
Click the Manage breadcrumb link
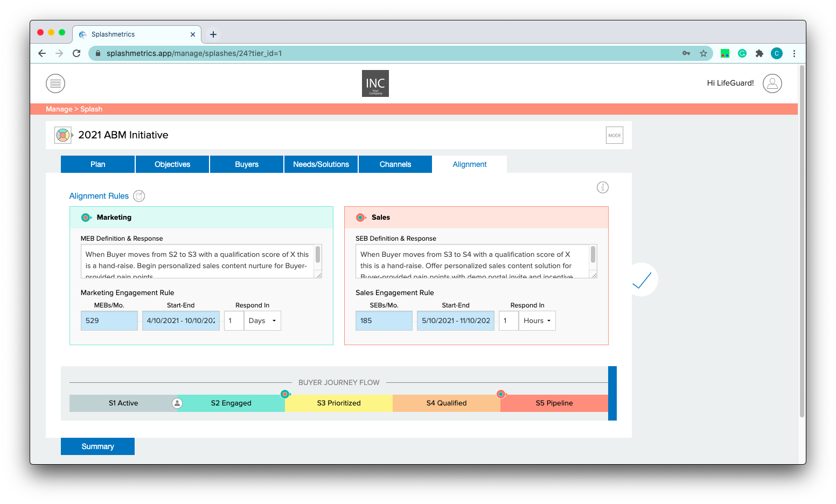(59, 109)
